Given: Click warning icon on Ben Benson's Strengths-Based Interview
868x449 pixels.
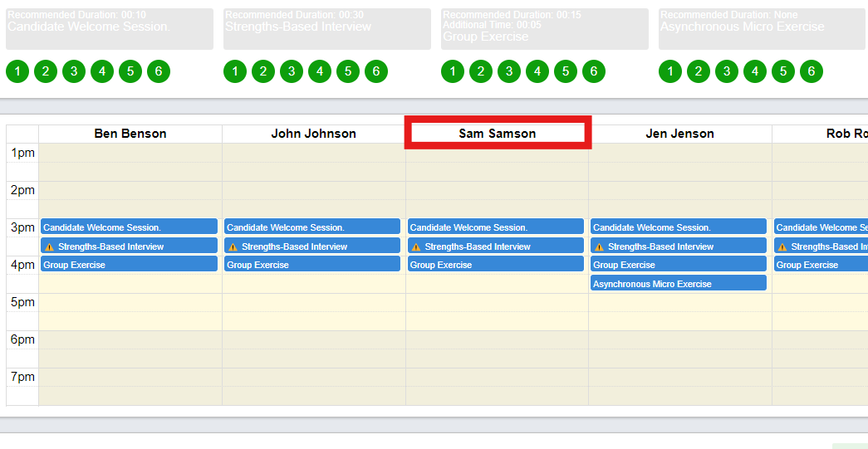Looking at the screenshot, I should click(x=49, y=247).
